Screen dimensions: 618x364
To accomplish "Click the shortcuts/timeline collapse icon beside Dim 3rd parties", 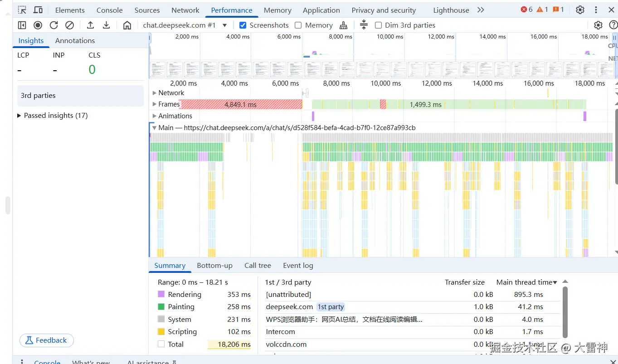I will (364, 25).
